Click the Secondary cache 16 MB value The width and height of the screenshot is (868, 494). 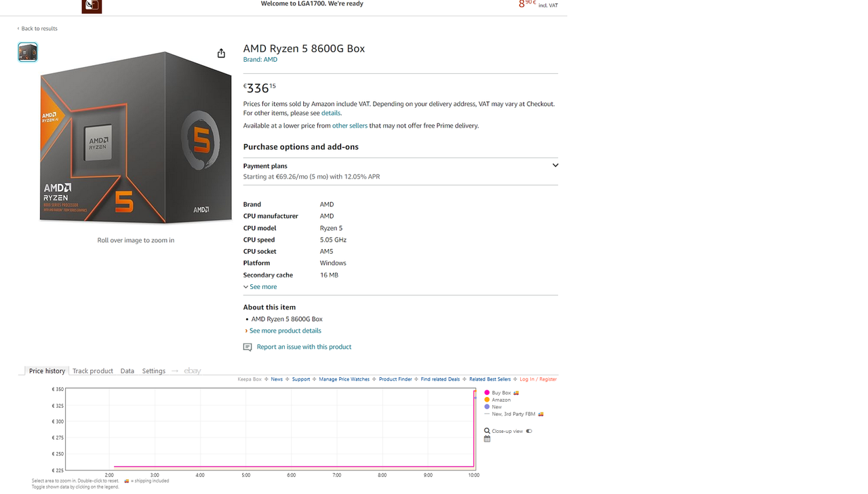(329, 275)
